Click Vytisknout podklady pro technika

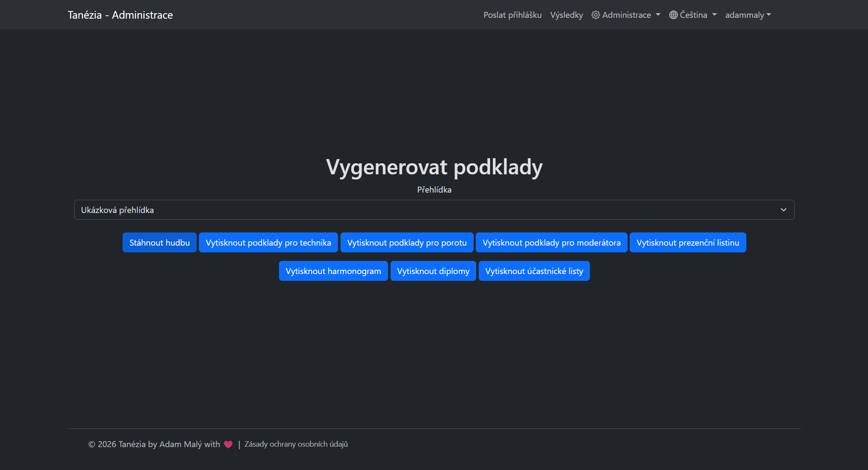(268, 242)
